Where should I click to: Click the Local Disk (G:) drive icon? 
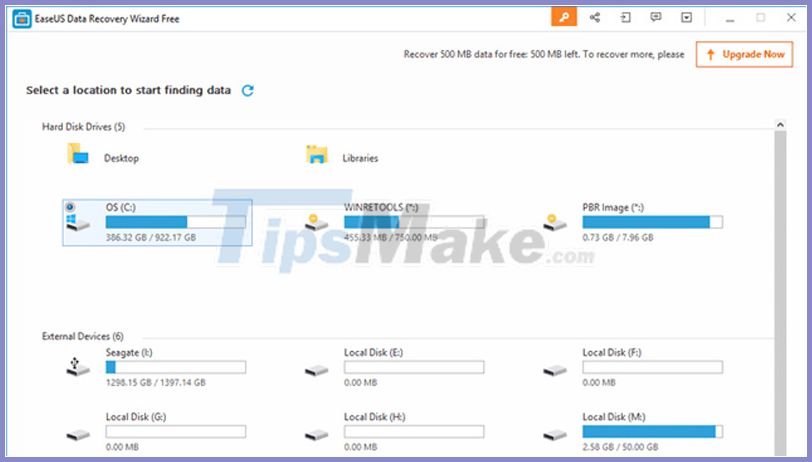pyautogui.click(x=78, y=435)
